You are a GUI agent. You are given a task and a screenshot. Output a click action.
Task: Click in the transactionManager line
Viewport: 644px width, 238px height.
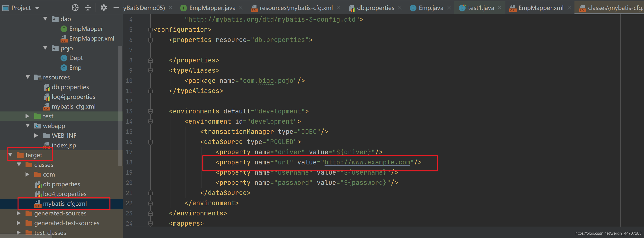pyautogui.click(x=264, y=132)
